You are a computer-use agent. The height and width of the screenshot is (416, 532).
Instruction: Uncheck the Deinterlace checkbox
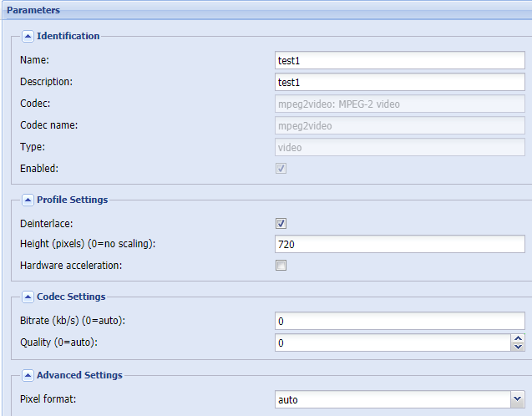281,223
